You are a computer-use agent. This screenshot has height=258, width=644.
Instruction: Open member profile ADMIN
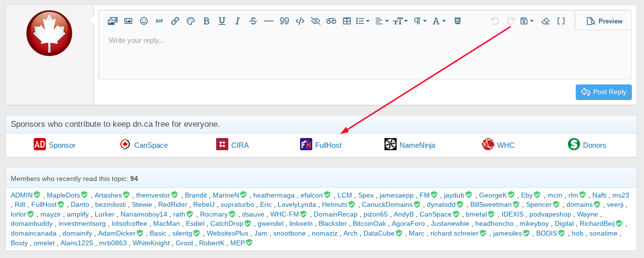22,195
